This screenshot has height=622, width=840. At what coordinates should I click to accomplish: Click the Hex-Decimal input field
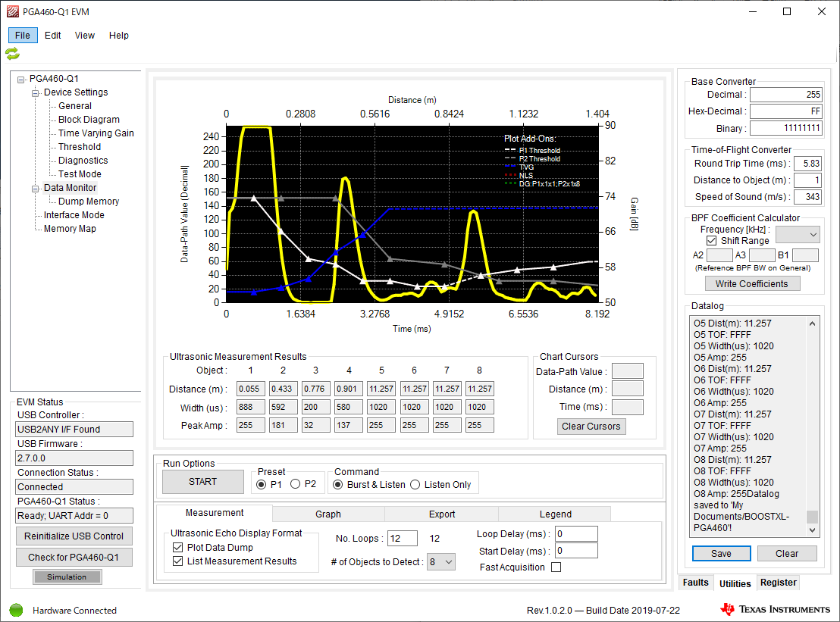coord(786,111)
